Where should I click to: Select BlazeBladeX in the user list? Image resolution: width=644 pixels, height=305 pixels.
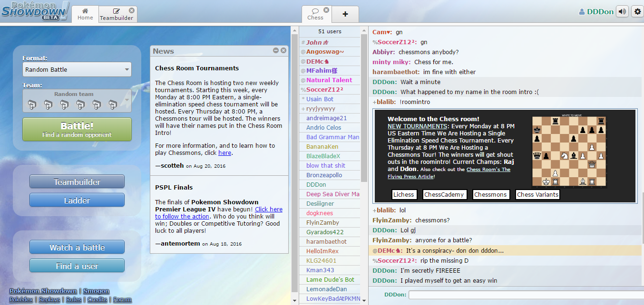coord(330,156)
